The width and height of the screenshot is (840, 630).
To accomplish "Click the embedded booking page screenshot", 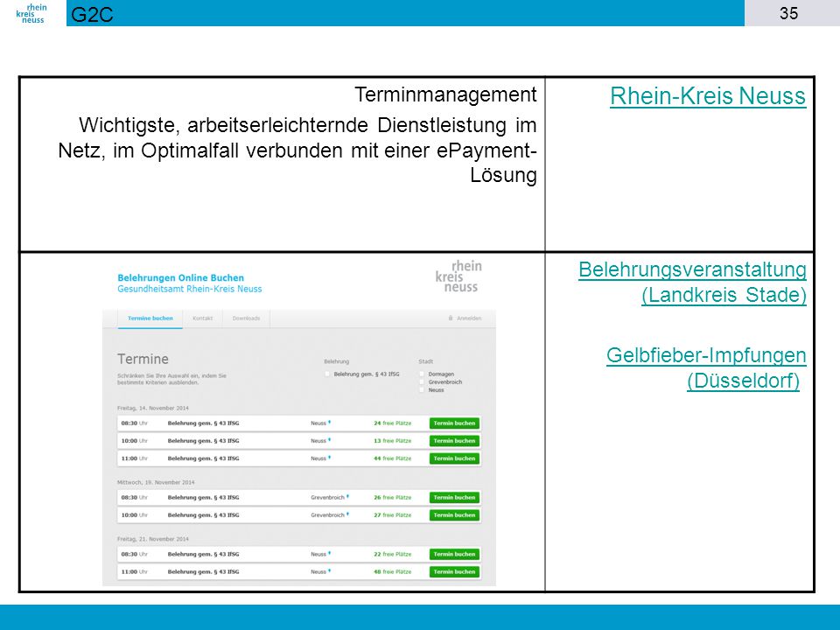I will coord(299,422).
